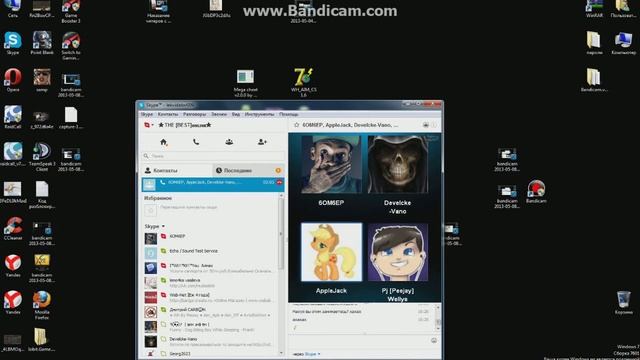Image resolution: width=640 pixels, height=360 pixels.
Task: Switch to the Контакты tab
Action: 177,170
